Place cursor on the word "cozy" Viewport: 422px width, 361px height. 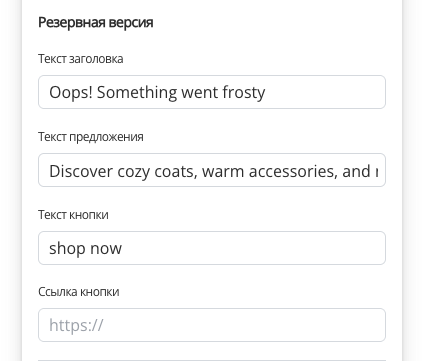tap(134, 172)
